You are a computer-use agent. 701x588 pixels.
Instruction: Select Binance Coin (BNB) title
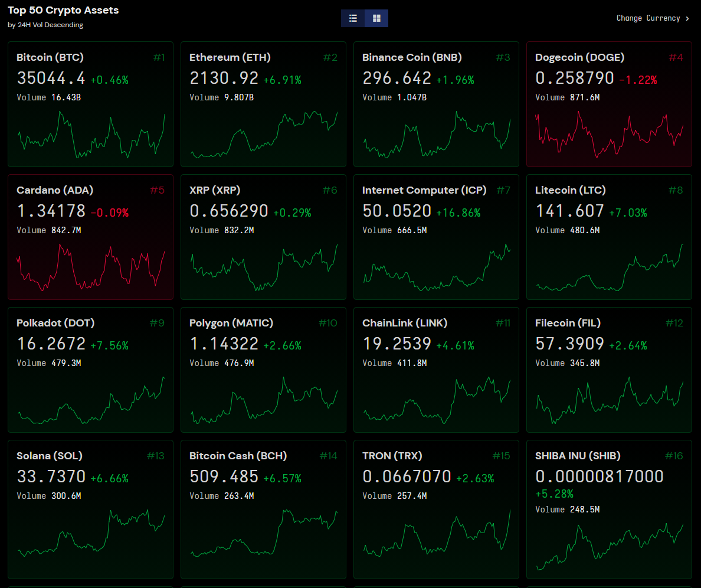click(x=412, y=57)
